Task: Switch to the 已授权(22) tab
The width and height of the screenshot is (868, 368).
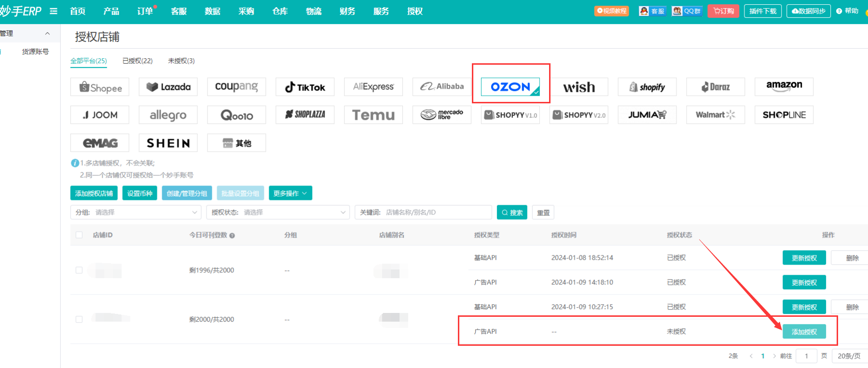Action: 138,61
